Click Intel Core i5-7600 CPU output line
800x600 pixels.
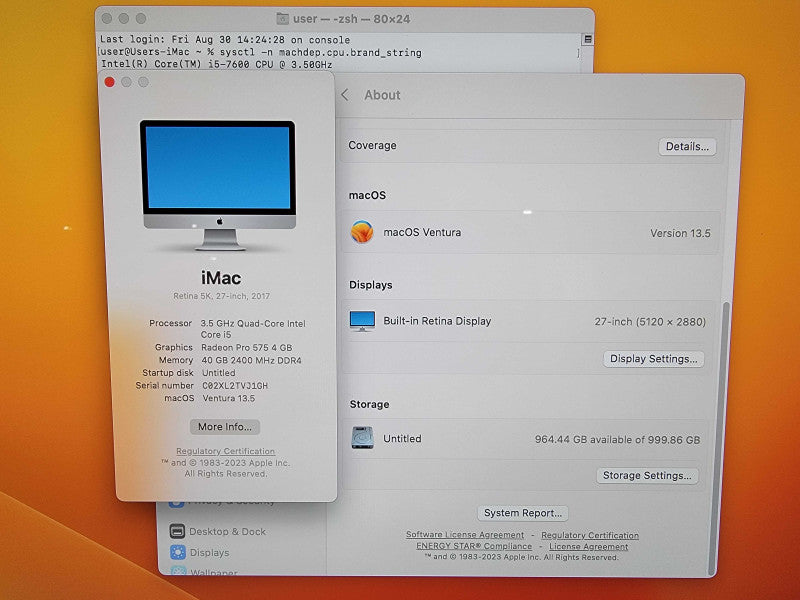coord(216,64)
